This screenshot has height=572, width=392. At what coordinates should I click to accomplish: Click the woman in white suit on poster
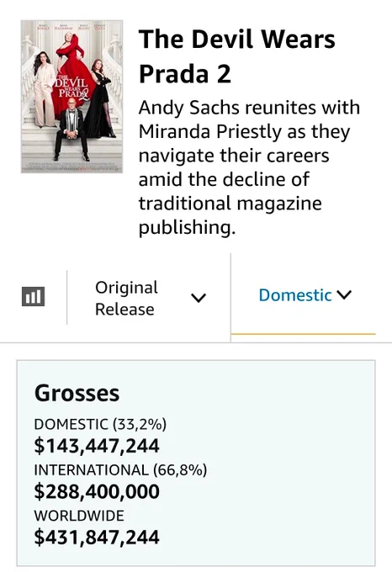43,89
